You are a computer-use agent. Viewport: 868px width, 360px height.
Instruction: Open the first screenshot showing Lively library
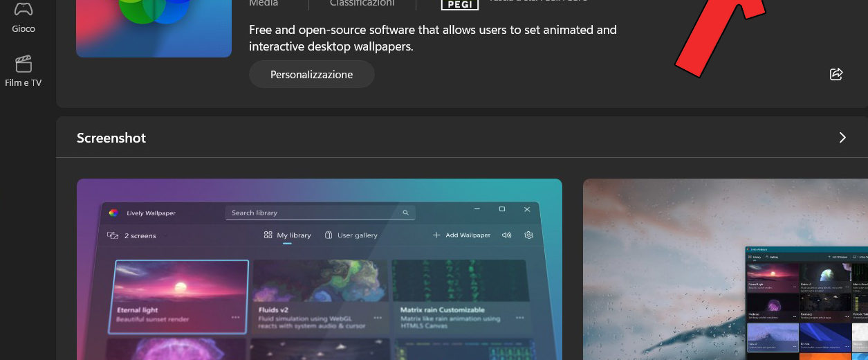coord(320,269)
